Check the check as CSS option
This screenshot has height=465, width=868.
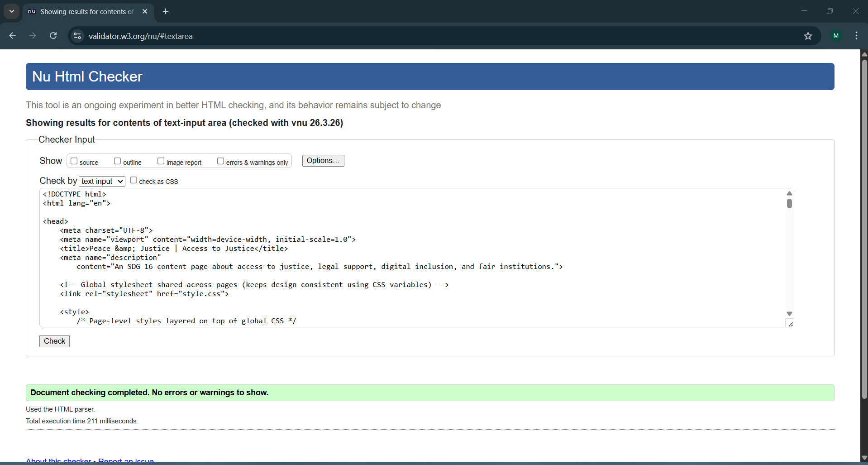(134, 180)
